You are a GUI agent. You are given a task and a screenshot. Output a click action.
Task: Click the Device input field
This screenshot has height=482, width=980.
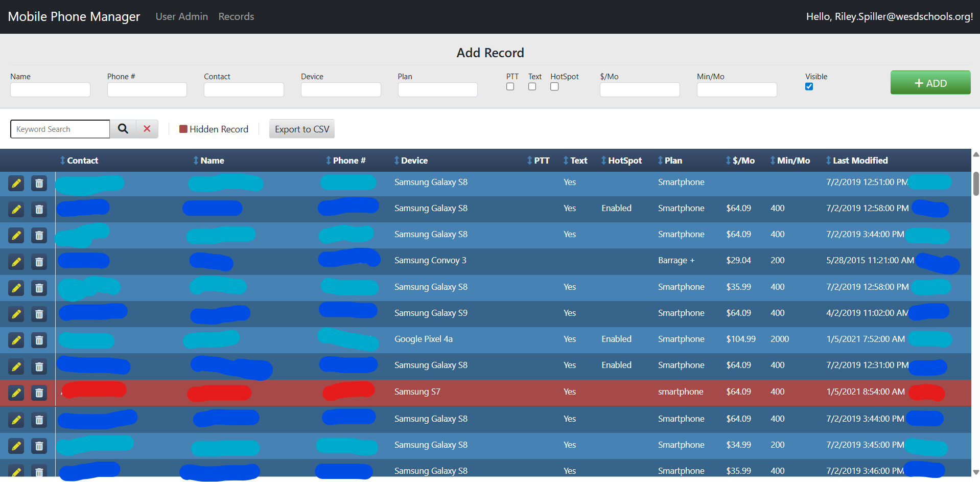coord(341,89)
